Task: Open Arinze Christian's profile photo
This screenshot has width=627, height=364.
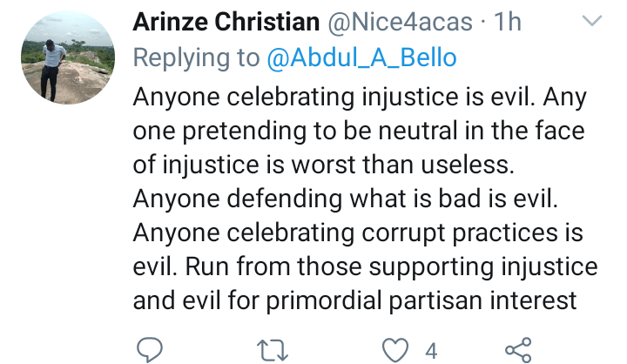Action: click(68, 57)
